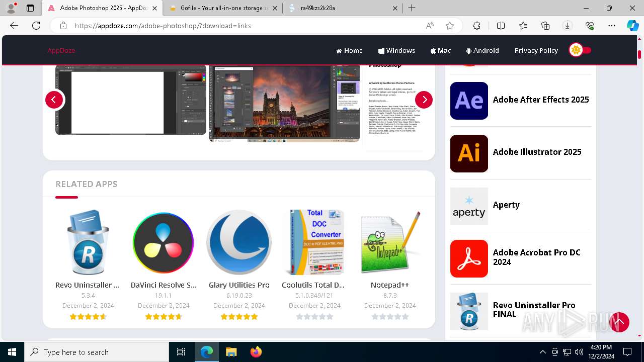Open Home in site navigation
The image size is (644, 362).
pyautogui.click(x=349, y=50)
